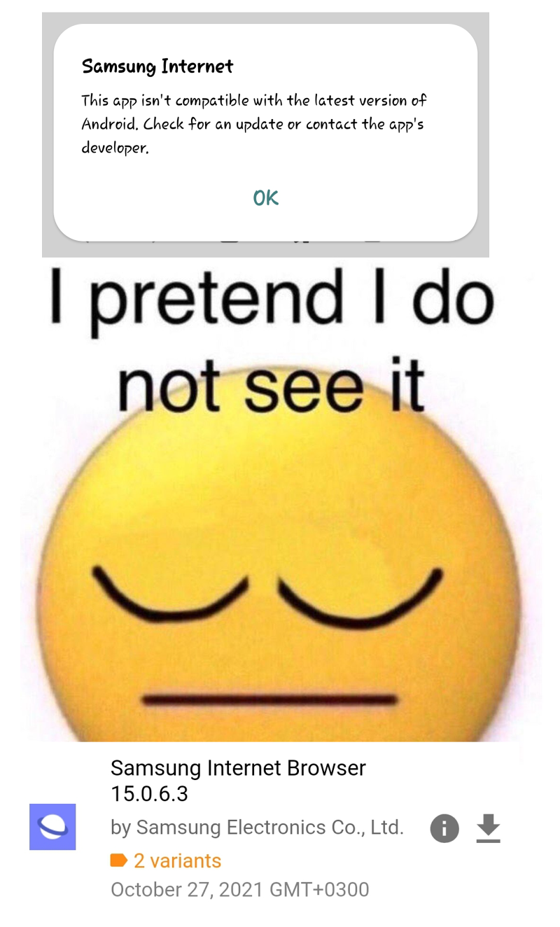Click the "Samsung Internet" dialog heading
Screen dimensions: 560x927
click(x=157, y=67)
